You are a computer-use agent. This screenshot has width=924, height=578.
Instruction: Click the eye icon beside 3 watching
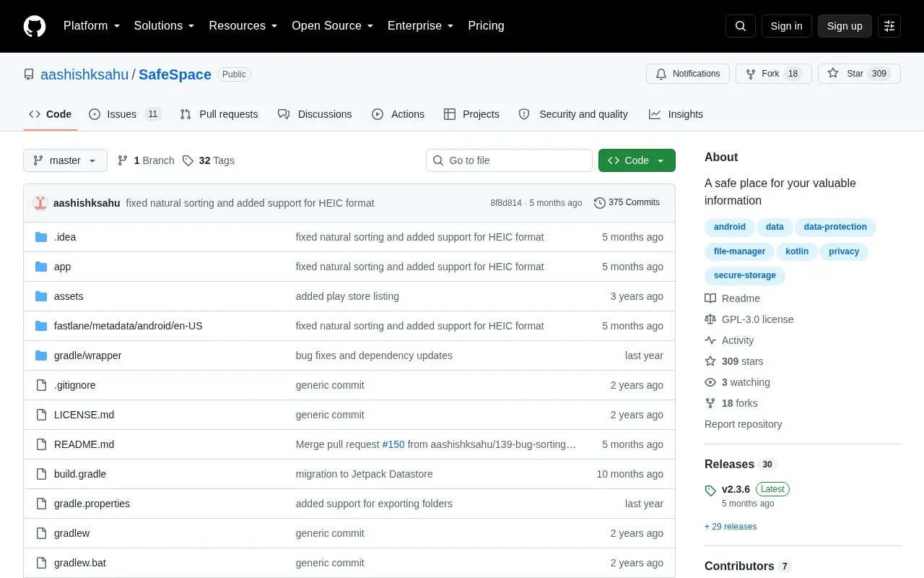[710, 382]
